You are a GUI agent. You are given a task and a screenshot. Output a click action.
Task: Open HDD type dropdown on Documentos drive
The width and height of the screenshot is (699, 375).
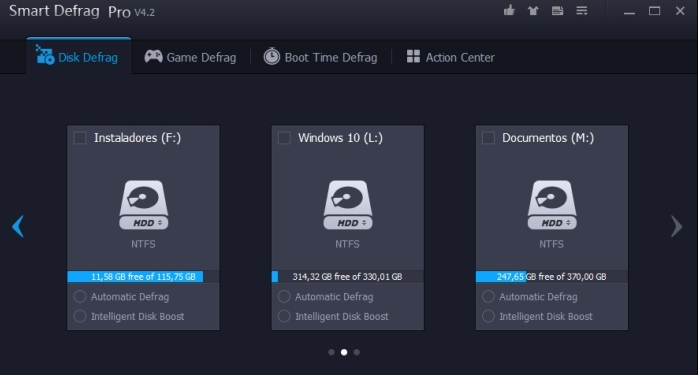coord(568,223)
